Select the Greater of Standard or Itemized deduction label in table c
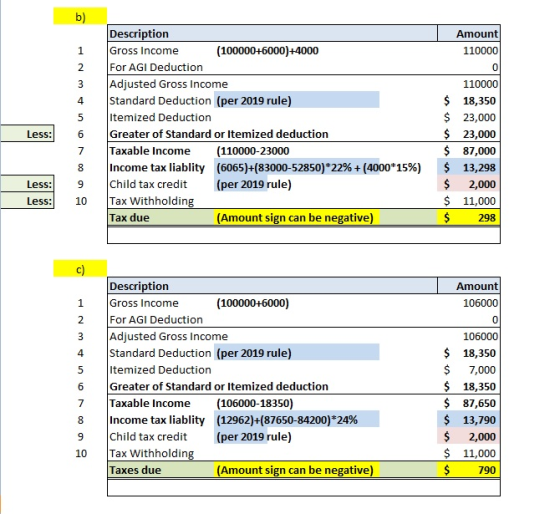Screen dimensions: 560x514 [x=219, y=386]
